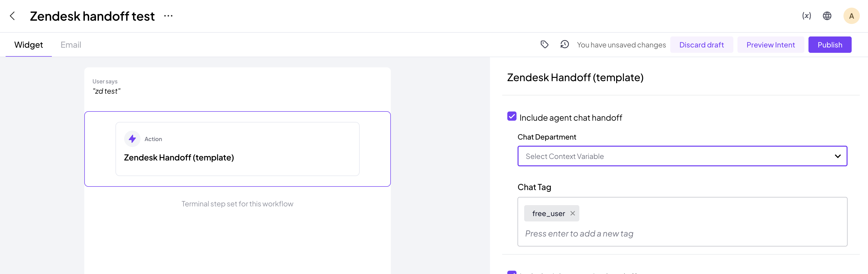The width and height of the screenshot is (868, 274).
Task: Click the Chat Tag label
Action: 534,187
